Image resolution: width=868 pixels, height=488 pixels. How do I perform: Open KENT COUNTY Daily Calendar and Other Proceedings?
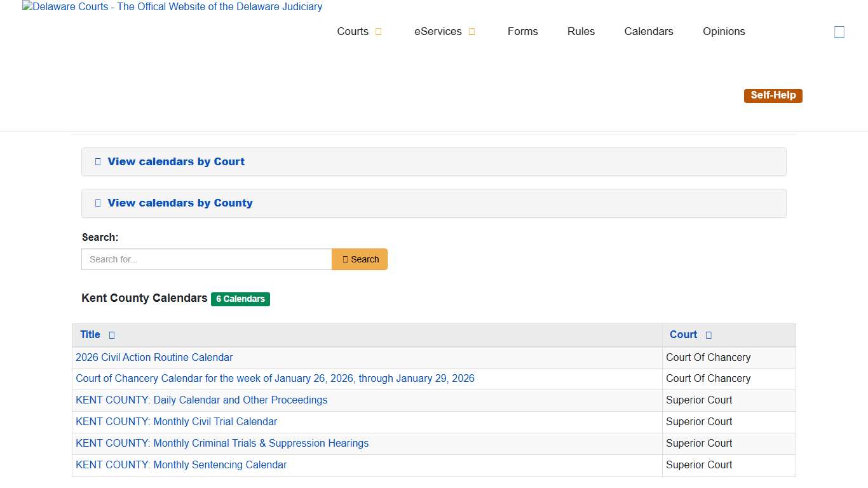tap(201, 400)
